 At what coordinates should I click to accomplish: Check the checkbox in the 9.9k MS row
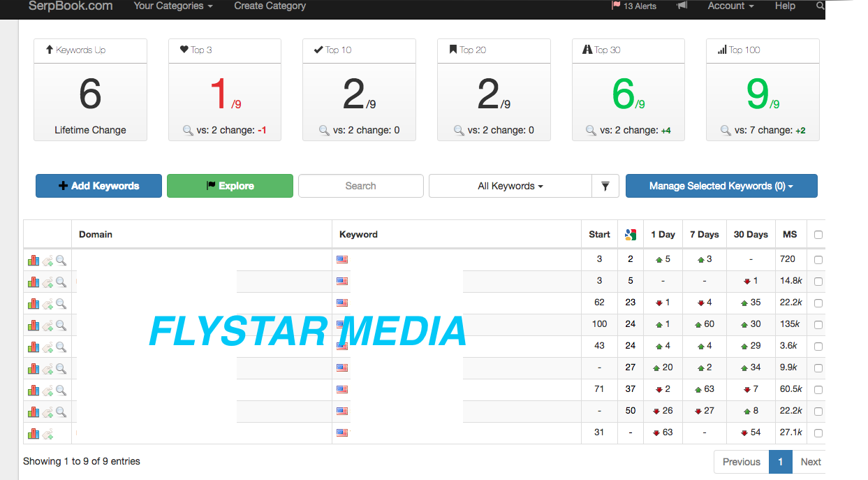tap(818, 368)
